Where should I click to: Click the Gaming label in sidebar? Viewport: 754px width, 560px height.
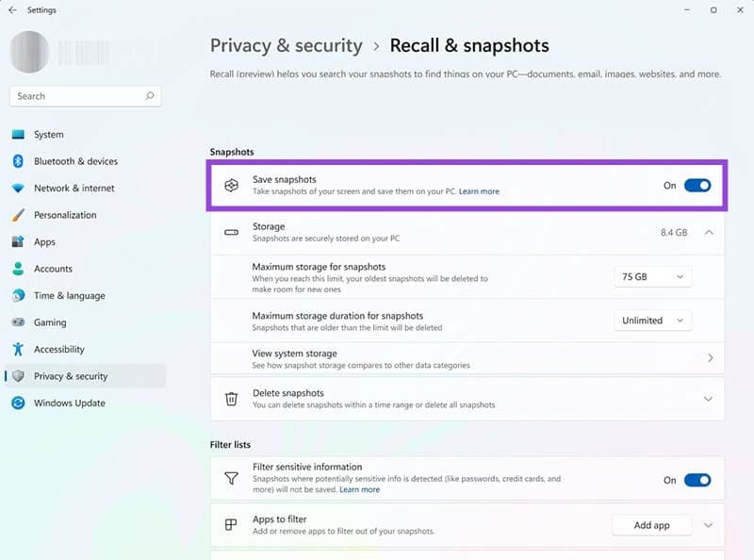(x=50, y=322)
